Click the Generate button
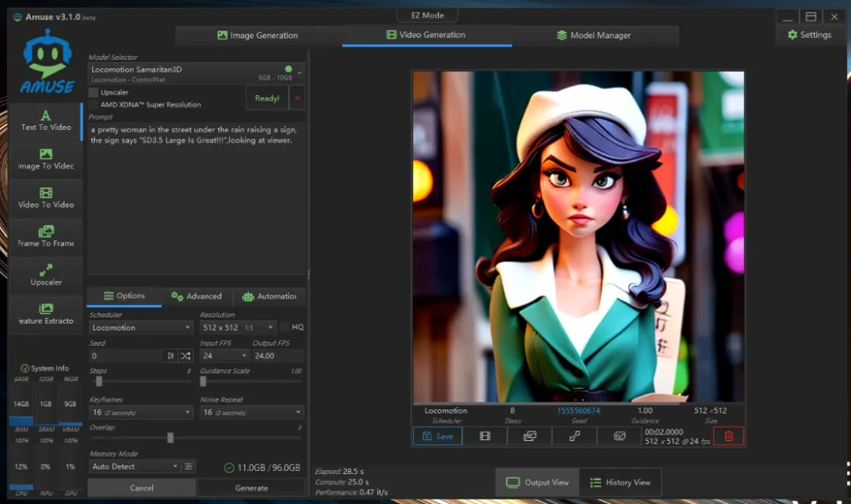Image resolution: width=851 pixels, height=504 pixels. [x=251, y=488]
